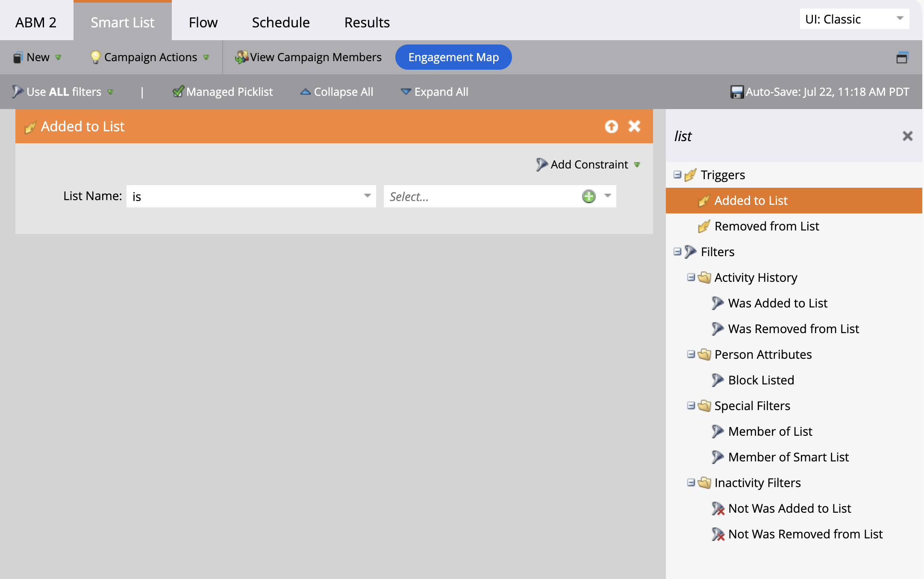This screenshot has height=579, width=924.
Task: Open the ABM 2 tab
Action: click(36, 22)
